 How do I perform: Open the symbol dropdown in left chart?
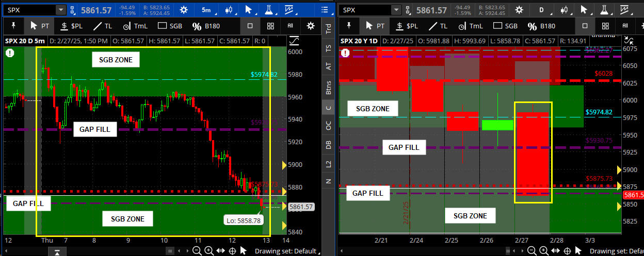tap(60, 10)
